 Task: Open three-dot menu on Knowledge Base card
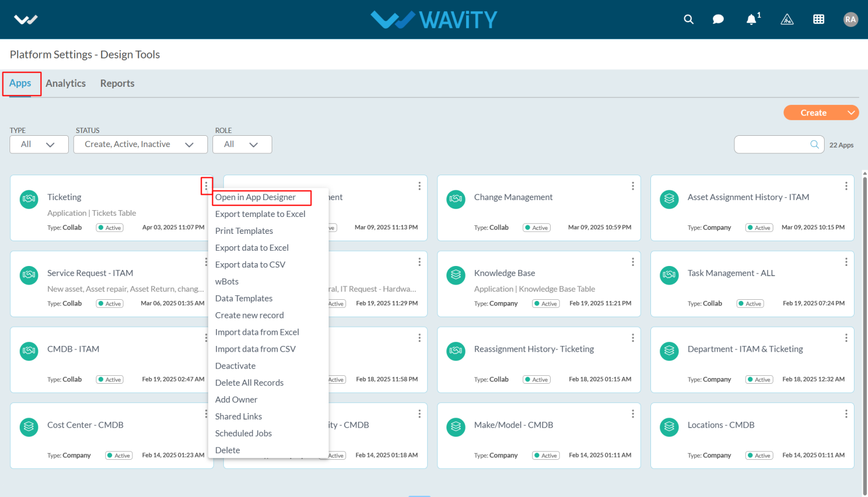633,262
